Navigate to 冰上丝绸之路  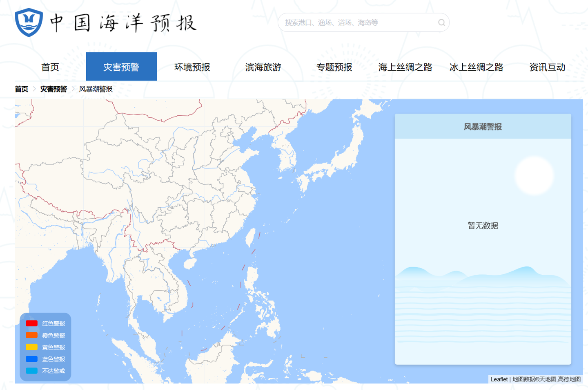(x=476, y=67)
